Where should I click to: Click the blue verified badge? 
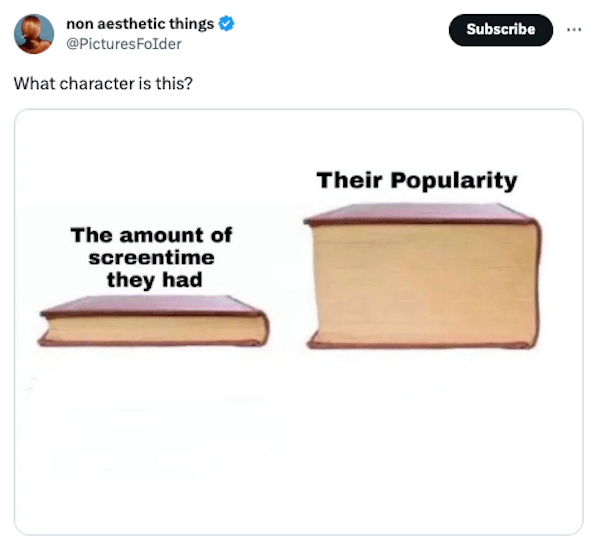coord(226,24)
